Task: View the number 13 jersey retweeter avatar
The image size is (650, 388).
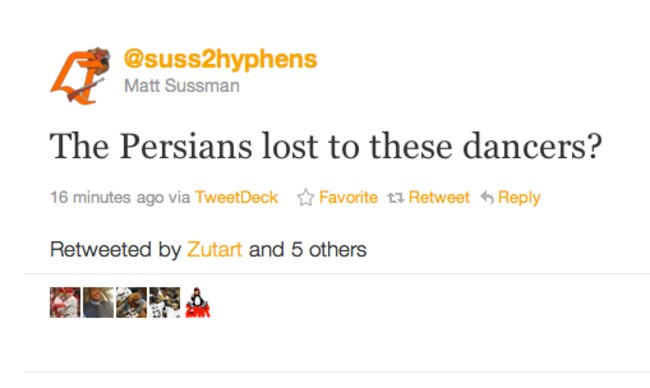Action: coord(165,302)
